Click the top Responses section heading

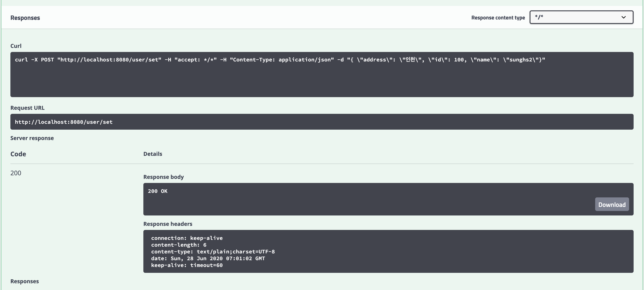pyautogui.click(x=25, y=18)
